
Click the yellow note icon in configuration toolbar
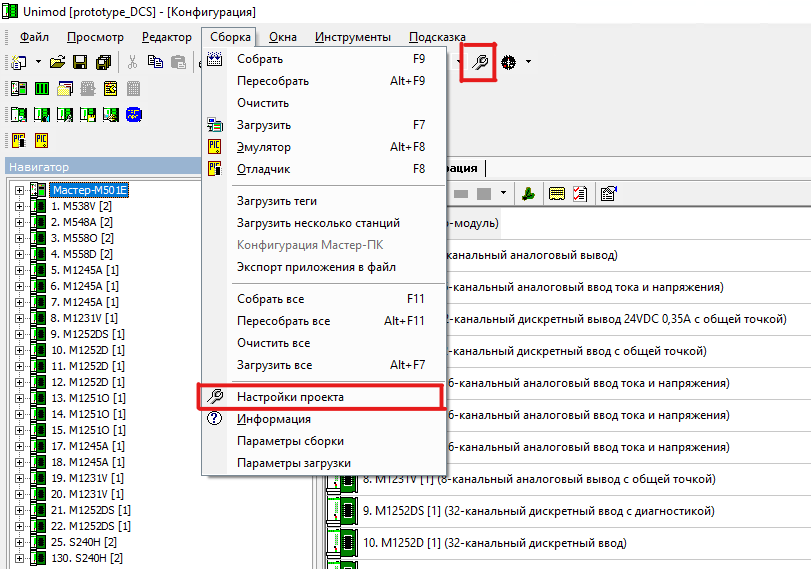point(557,194)
